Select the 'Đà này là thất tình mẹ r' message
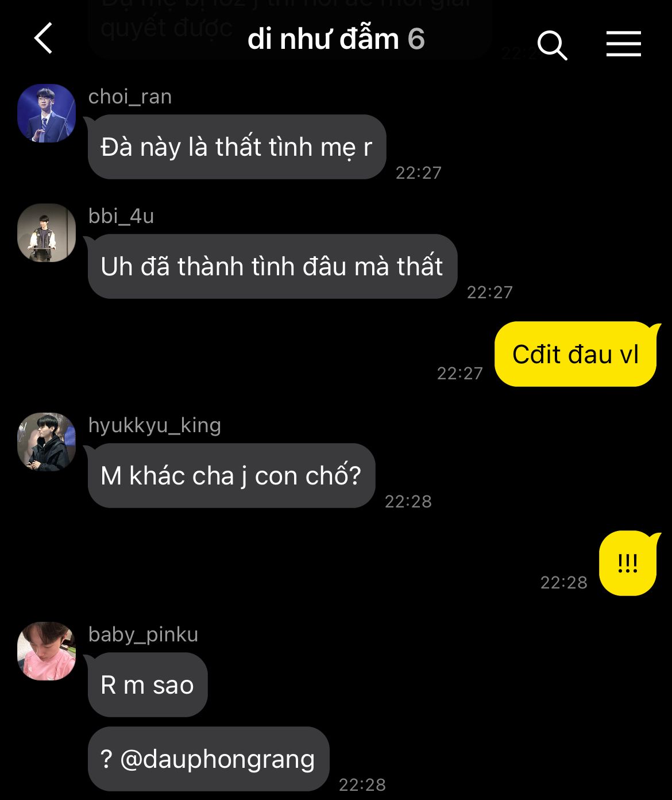 [x=237, y=147]
